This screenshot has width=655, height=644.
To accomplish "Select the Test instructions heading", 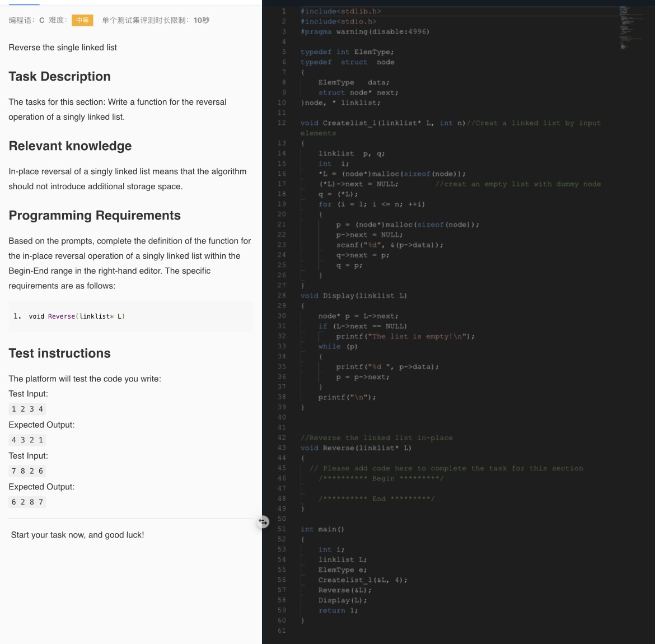I will [x=59, y=353].
